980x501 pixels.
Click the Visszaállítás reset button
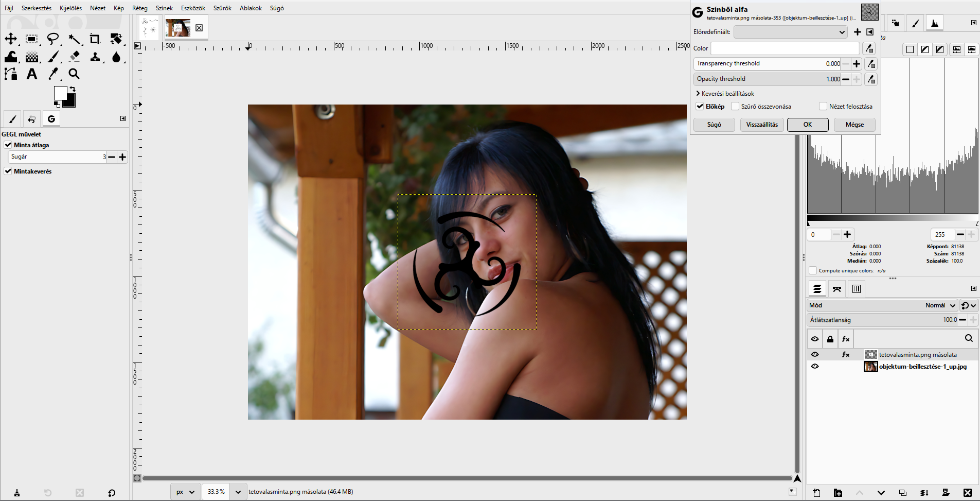pyautogui.click(x=762, y=125)
